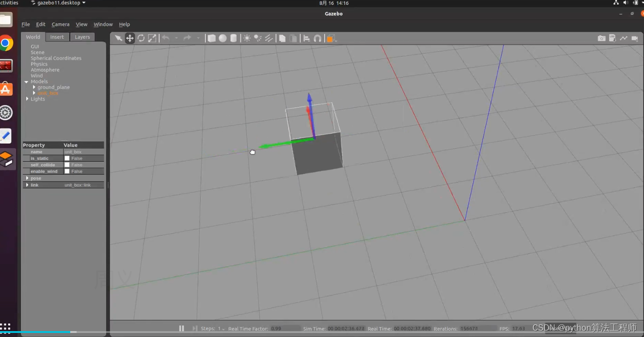Start video recording of the scene
This screenshot has height=337, width=644.
coord(634,39)
